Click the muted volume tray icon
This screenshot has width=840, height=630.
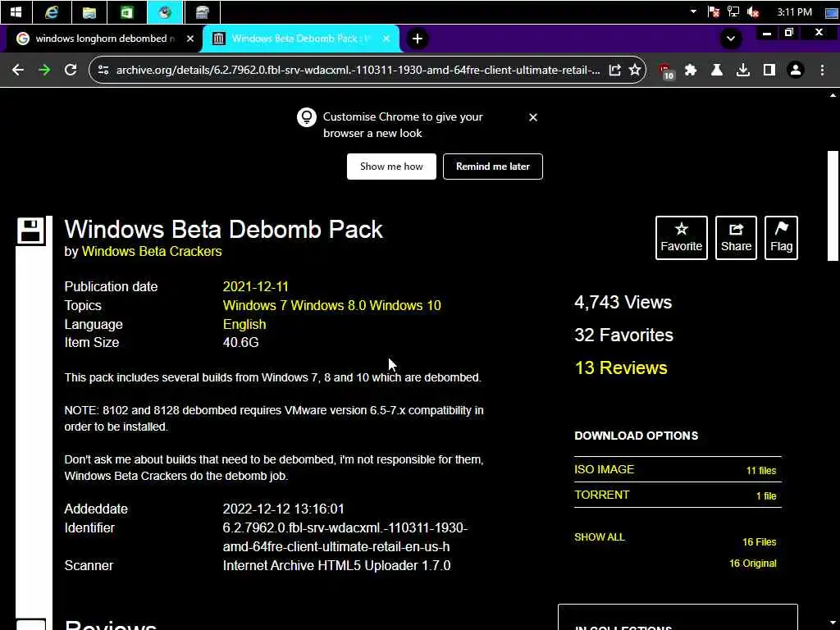pyautogui.click(x=753, y=11)
